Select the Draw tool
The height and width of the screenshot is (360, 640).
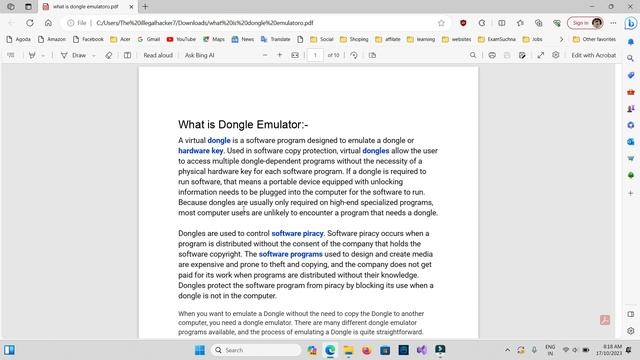point(73,55)
